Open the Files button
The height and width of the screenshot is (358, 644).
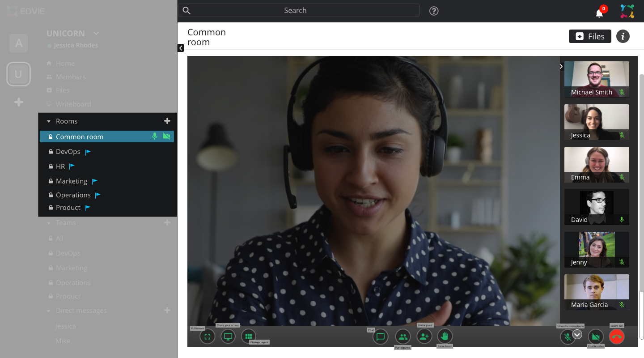pos(590,37)
